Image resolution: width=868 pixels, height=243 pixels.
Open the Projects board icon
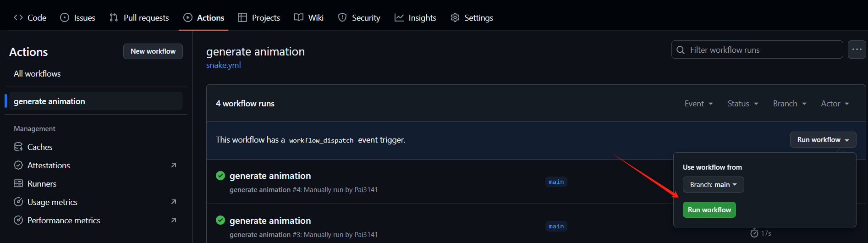tap(242, 17)
